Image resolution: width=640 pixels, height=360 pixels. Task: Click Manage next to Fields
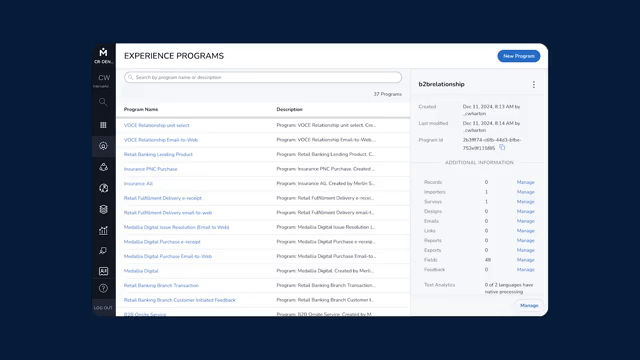(x=525, y=260)
